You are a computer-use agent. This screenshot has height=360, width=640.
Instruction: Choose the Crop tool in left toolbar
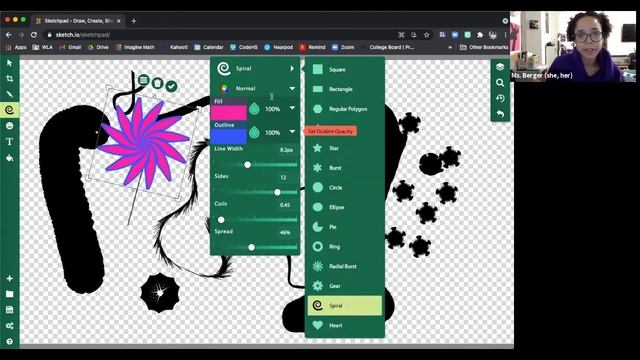(x=9, y=78)
